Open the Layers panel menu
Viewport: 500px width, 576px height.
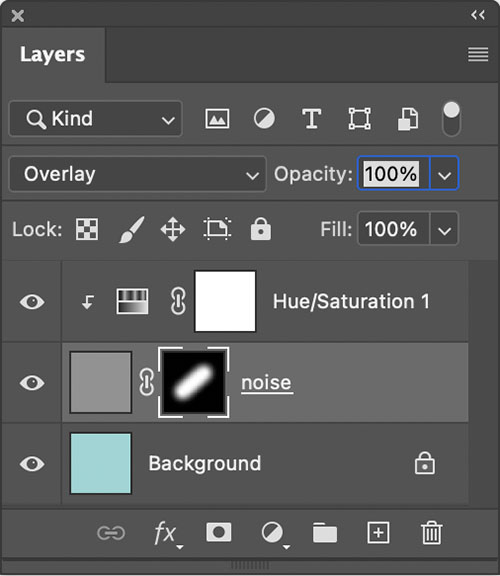pyautogui.click(x=478, y=55)
